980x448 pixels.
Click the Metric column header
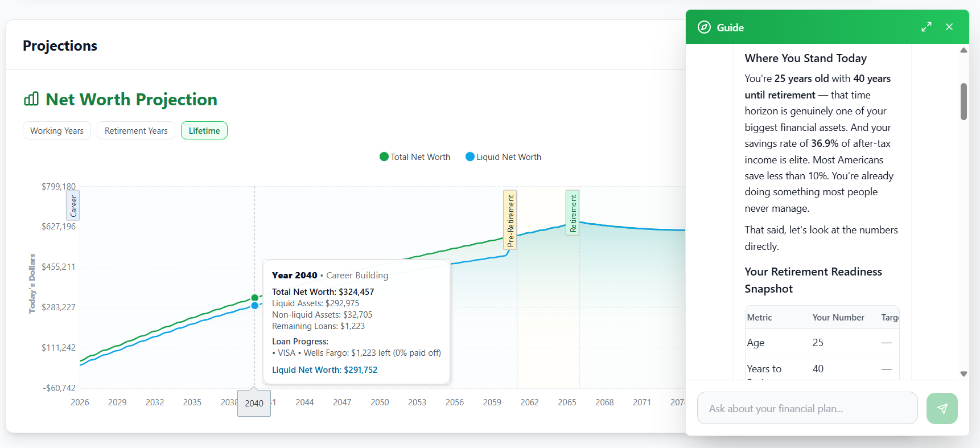(759, 318)
